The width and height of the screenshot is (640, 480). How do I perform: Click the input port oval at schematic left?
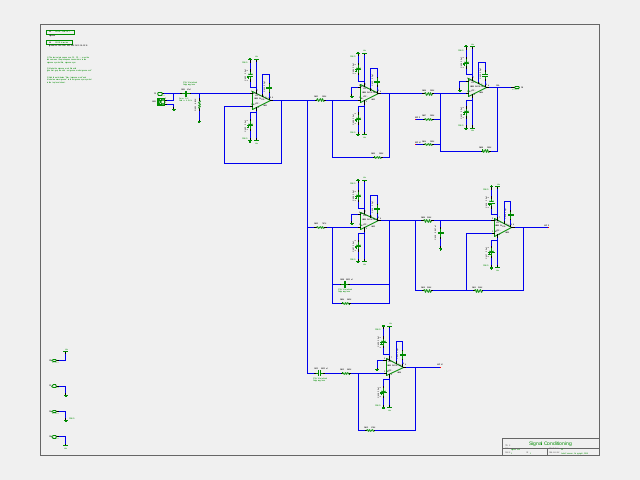(x=160, y=94)
